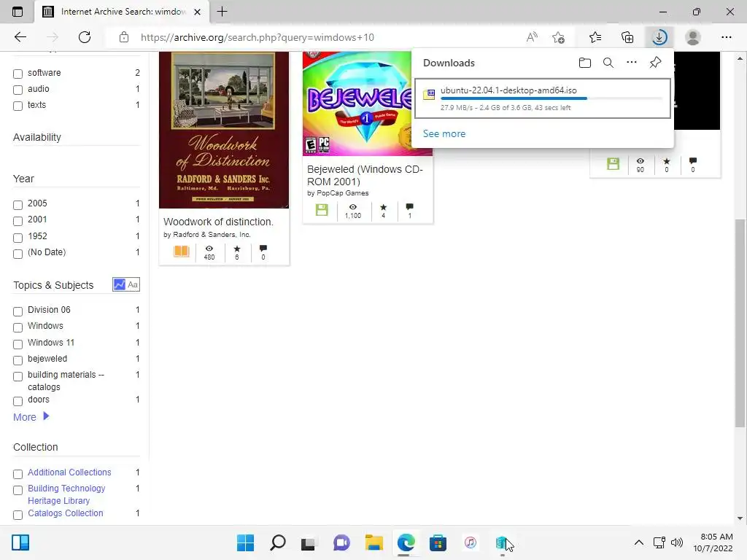This screenshot has width=747, height=560.
Task: Open Microsoft Store from taskbar
Action: coord(438,542)
